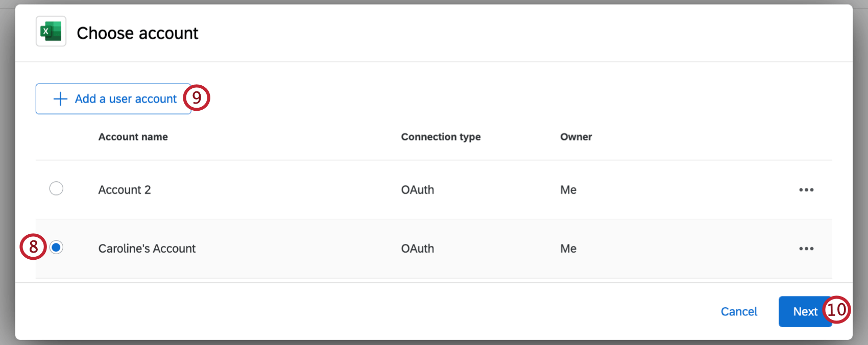
Task: Click the Me owner of Caroline's Account
Action: pyautogui.click(x=568, y=249)
